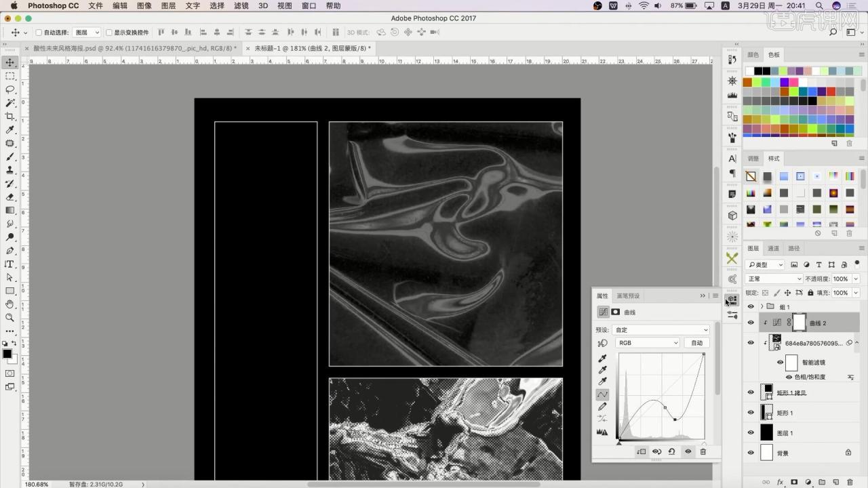This screenshot has width=868, height=488.
Task: Click the foreground color swatch
Action: tap(7, 354)
